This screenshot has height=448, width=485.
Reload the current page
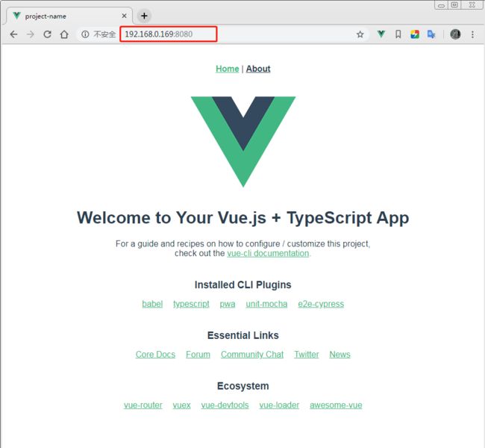coord(47,34)
